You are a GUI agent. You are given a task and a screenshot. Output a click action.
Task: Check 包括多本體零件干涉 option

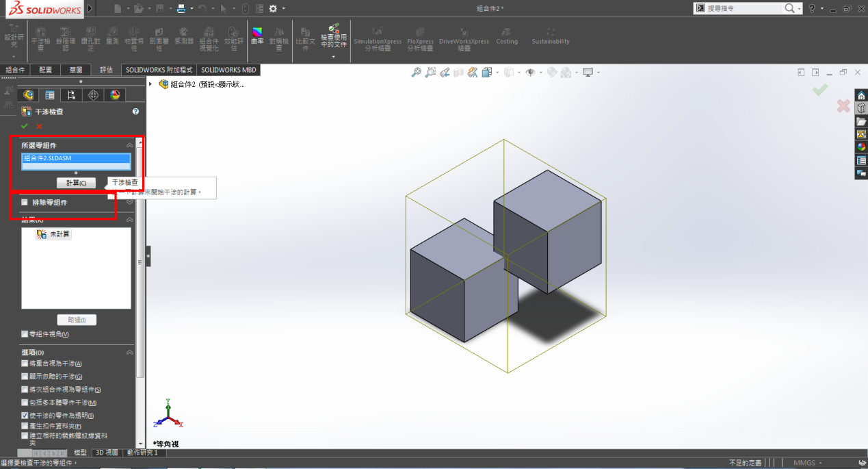coord(25,403)
